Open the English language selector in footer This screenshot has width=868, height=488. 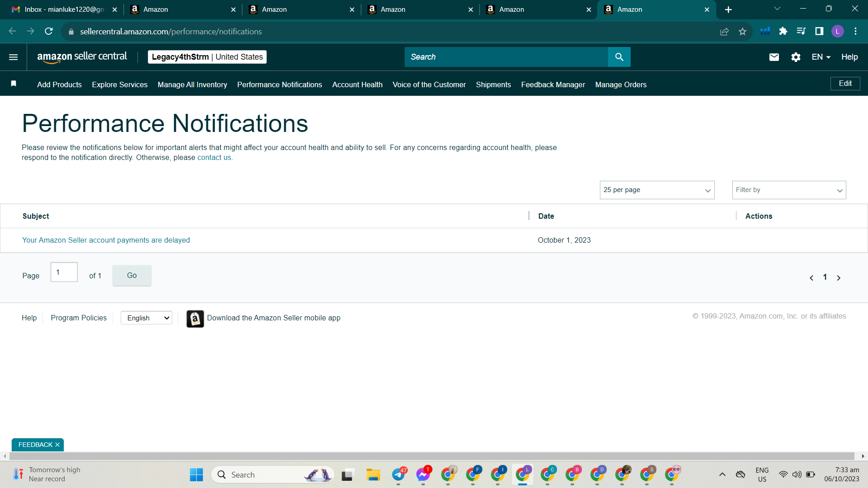pos(146,318)
